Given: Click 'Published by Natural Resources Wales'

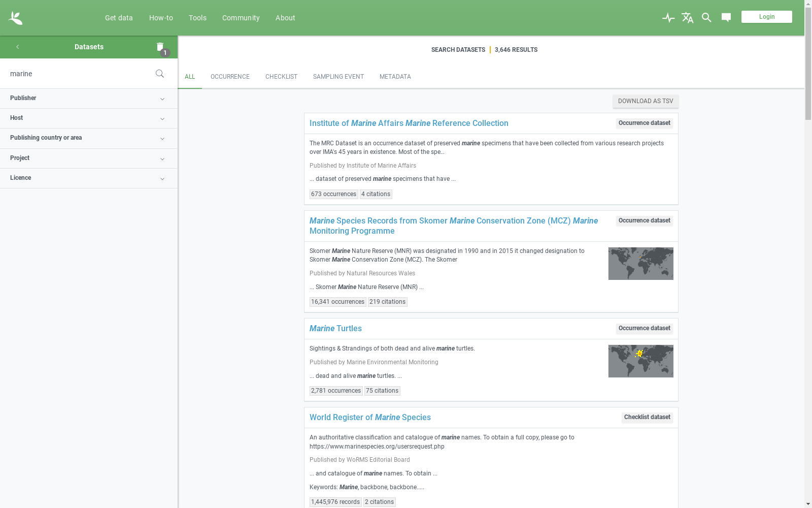Looking at the screenshot, I should point(362,273).
